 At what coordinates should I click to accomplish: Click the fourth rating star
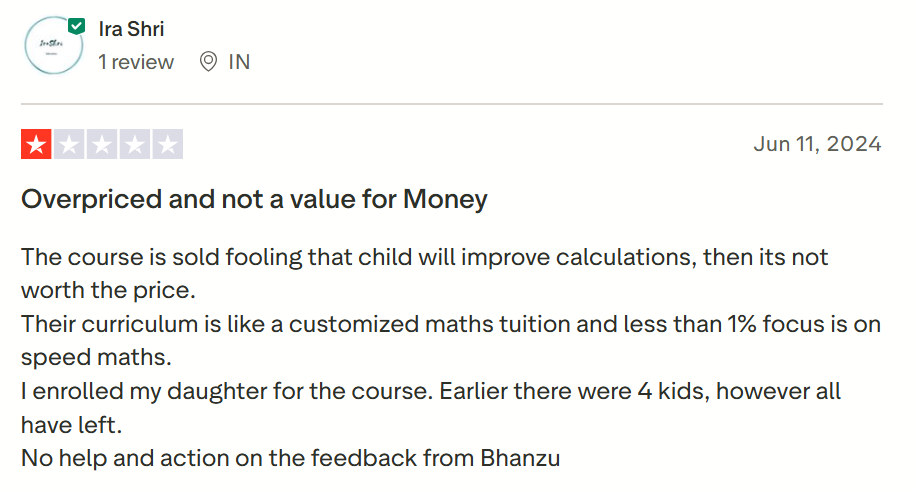pyautogui.click(x=134, y=145)
